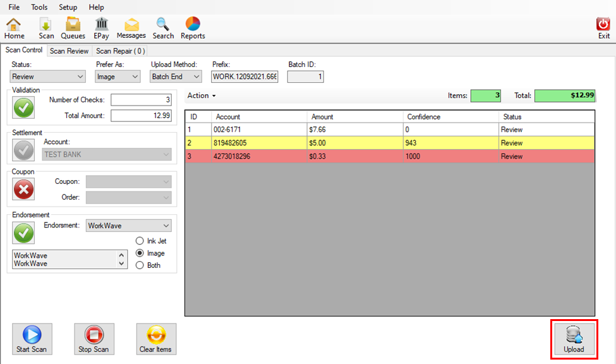
Task: Open the Setup menu
Action: tap(68, 7)
